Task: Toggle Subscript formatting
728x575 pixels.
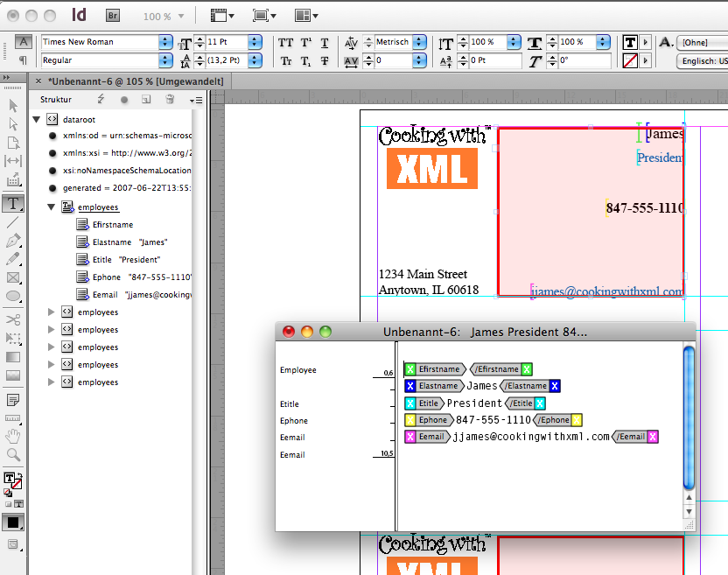Action: pos(305,61)
